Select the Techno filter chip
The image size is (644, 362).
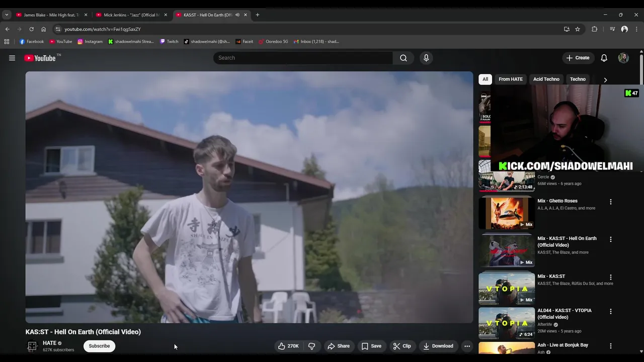578,79
